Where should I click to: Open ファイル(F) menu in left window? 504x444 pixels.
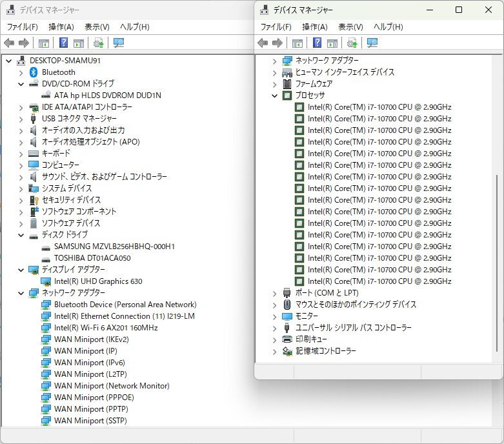pos(22,27)
